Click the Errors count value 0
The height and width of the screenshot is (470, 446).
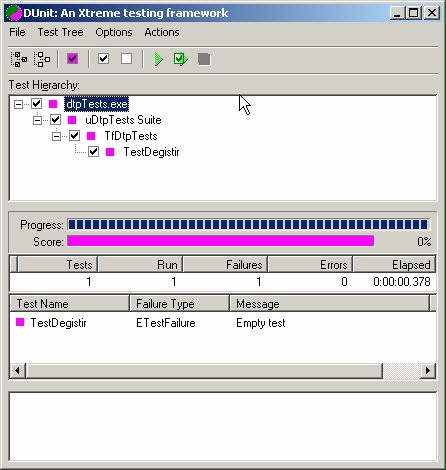[344, 282]
